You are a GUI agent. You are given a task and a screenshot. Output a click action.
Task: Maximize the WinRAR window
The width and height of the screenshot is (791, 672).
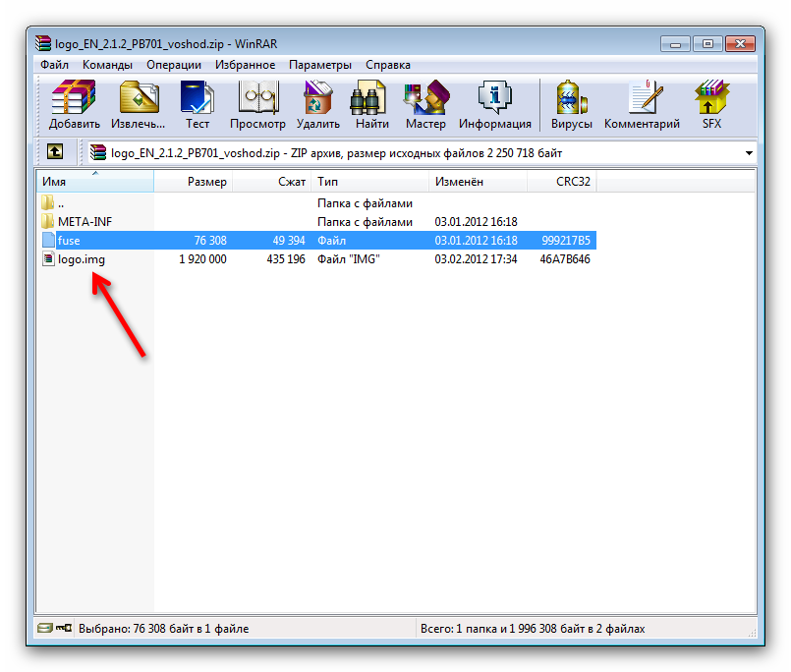(x=707, y=44)
